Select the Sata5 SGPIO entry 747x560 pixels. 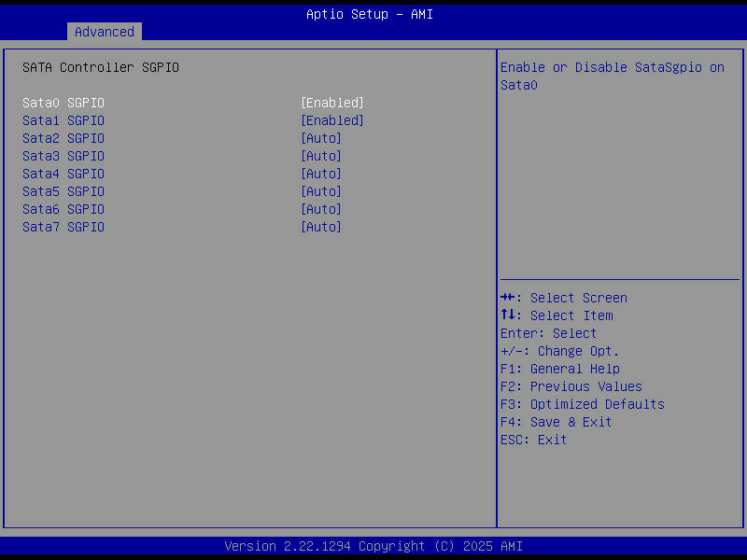[61, 191]
